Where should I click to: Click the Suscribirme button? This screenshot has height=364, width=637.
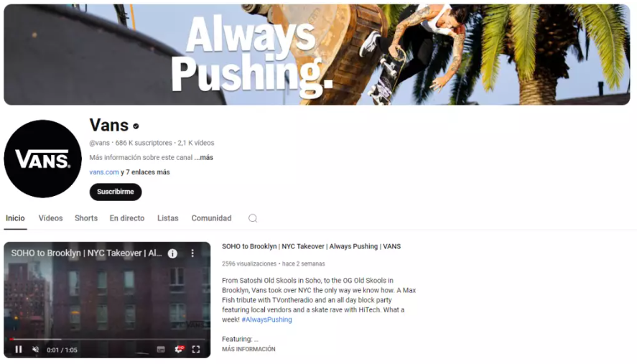coord(116,192)
